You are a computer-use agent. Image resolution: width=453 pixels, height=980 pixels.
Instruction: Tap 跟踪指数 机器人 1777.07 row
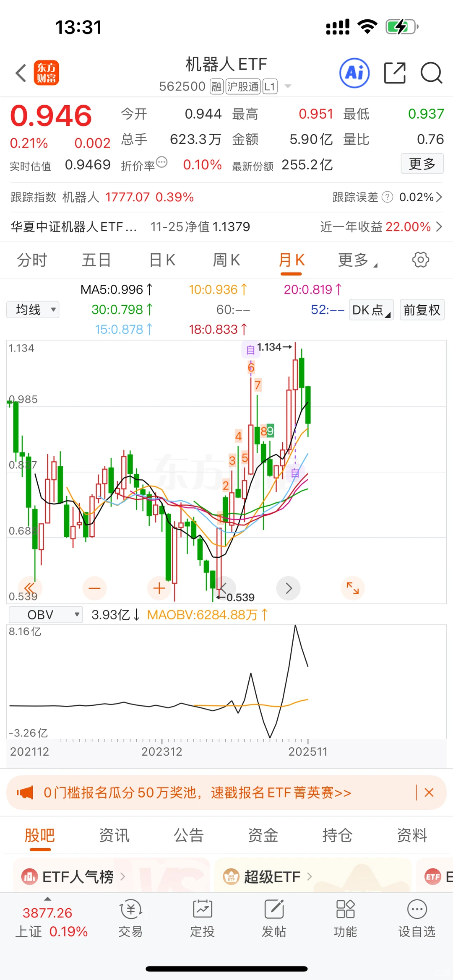pos(102,197)
